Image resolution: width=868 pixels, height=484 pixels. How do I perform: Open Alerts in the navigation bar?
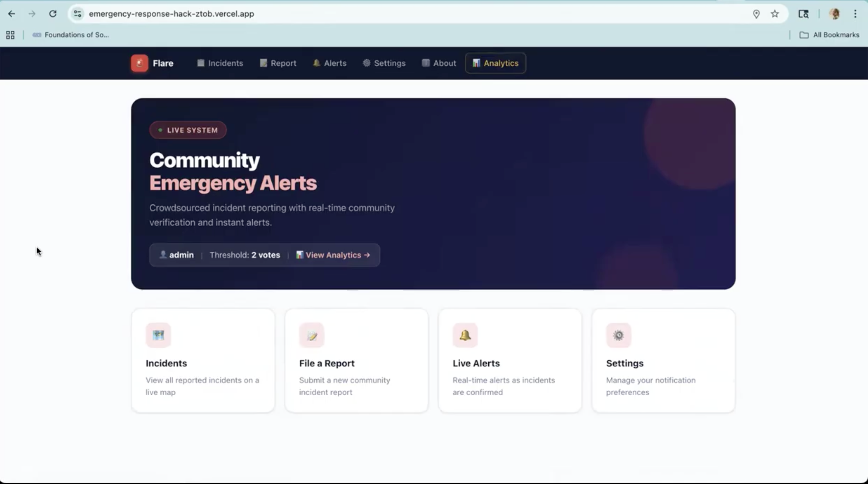click(x=330, y=63)
